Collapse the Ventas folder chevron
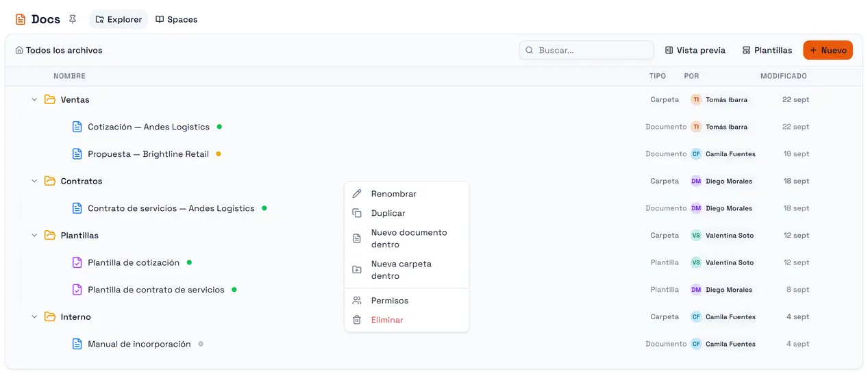 point(34,99)
